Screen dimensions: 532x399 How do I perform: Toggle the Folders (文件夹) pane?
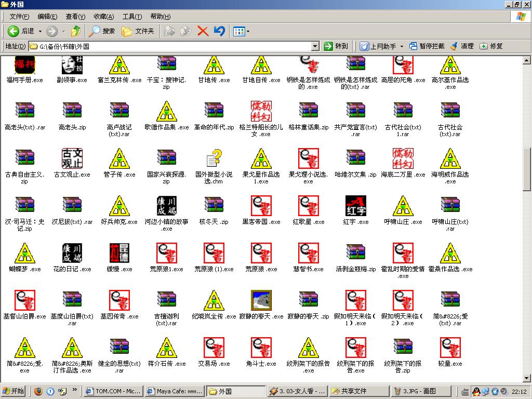click(138, 31)
